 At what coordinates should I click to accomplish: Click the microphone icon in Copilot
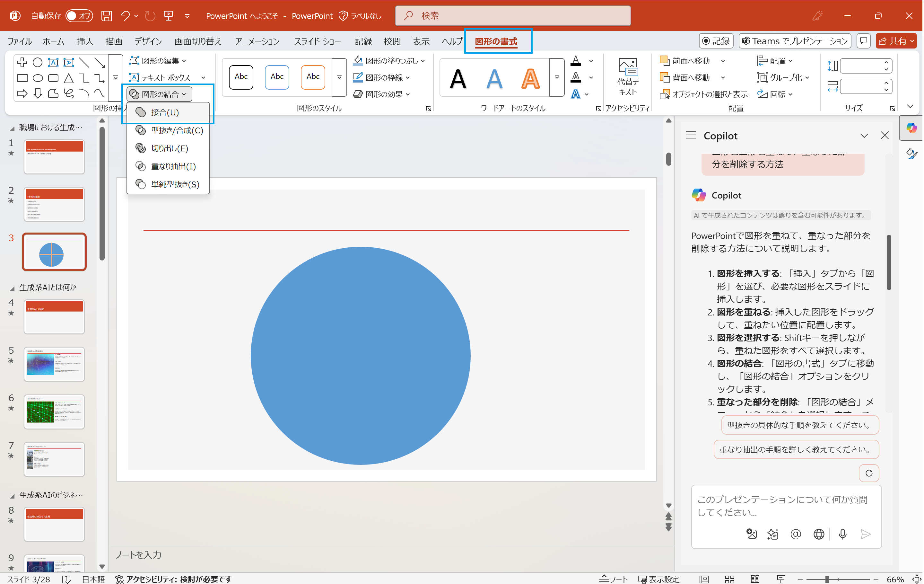pyautogui.click(x=842, y=534)
